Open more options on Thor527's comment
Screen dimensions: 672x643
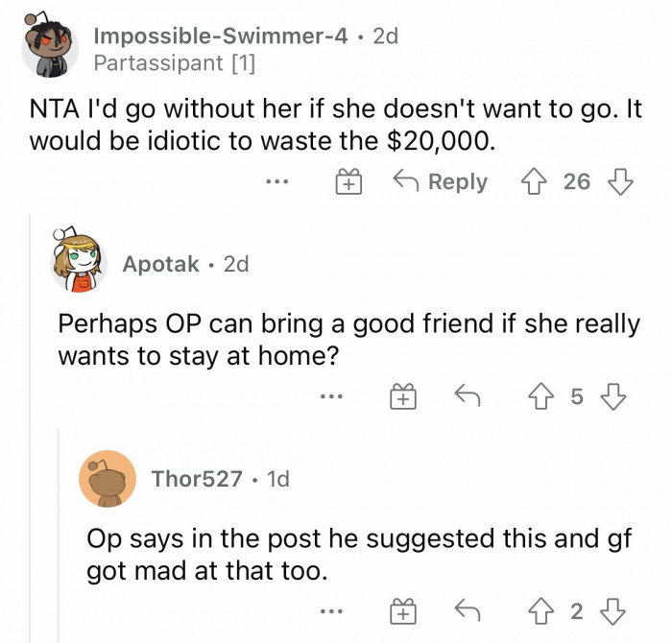pos(333,609)
